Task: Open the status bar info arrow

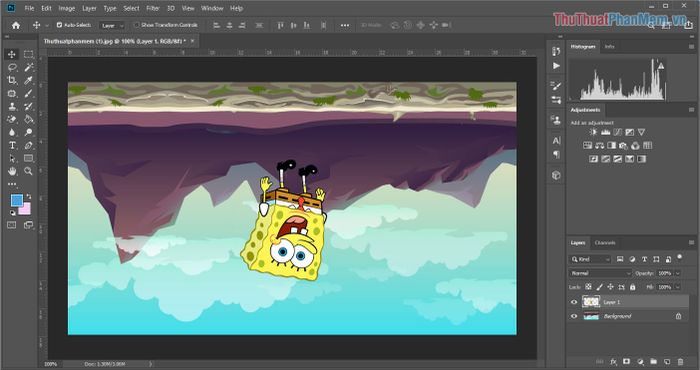Action: tap(150, 364)
